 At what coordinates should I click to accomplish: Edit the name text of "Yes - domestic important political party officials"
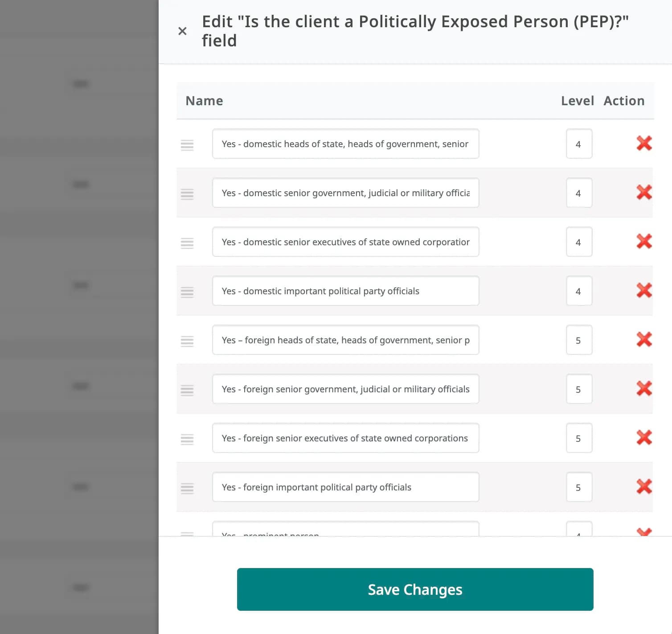coord(345,291)
